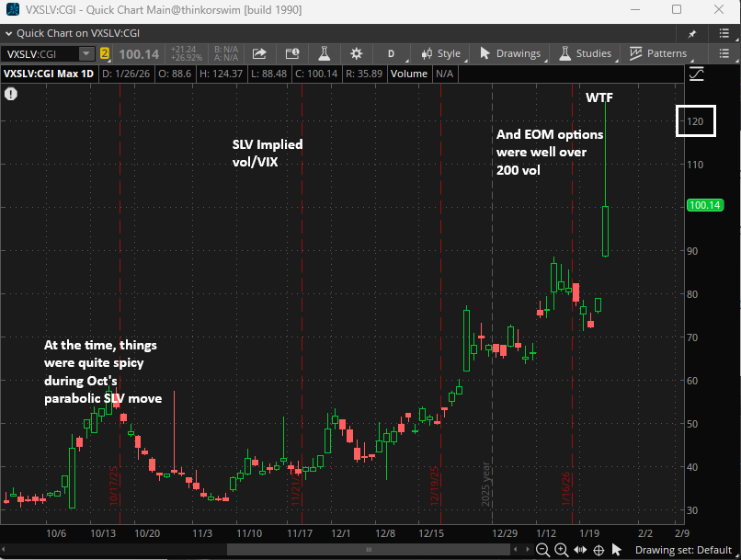Maximize the Quick Chart window
741x560 pixels.
tap(677, 9)
